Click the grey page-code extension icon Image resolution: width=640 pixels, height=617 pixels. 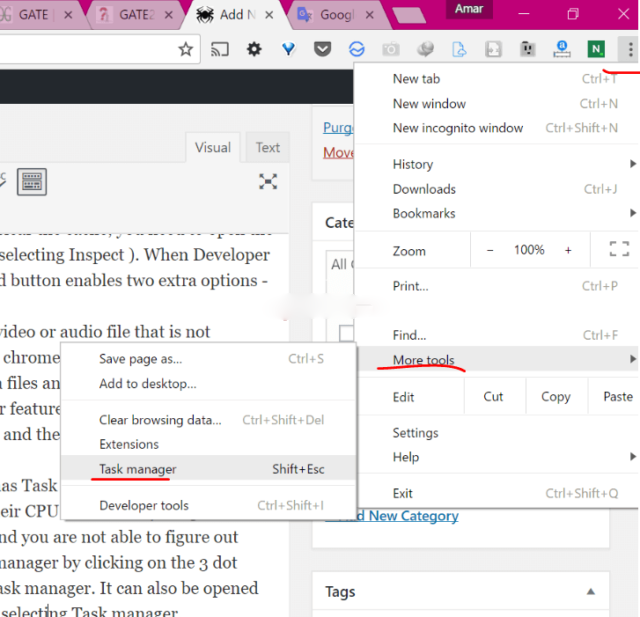click(493, 49)
